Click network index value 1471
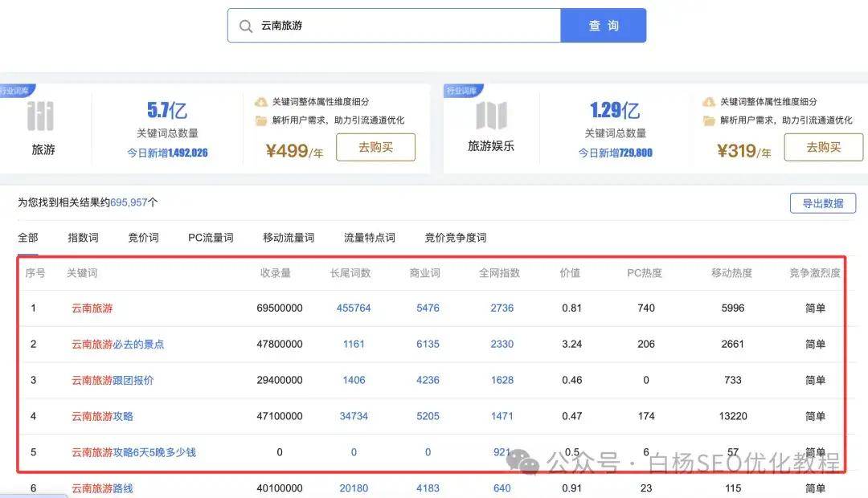Image resolution: width=868 pixels, height=498 pixels. pyautogui.click(x=502, y=416)
